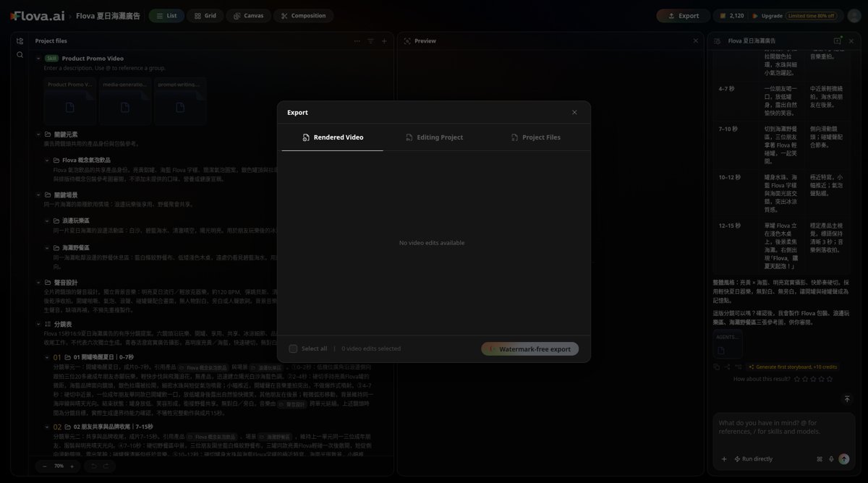Close the Export dialog
The width and height of the screenshot is (868, 483).
point(574,112)
